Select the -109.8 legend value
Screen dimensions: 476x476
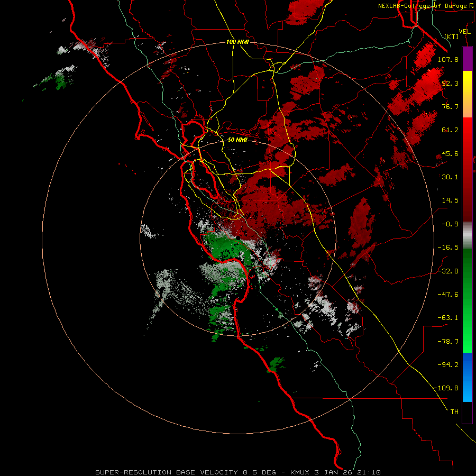pyautogui.click(x=446, y=388)
